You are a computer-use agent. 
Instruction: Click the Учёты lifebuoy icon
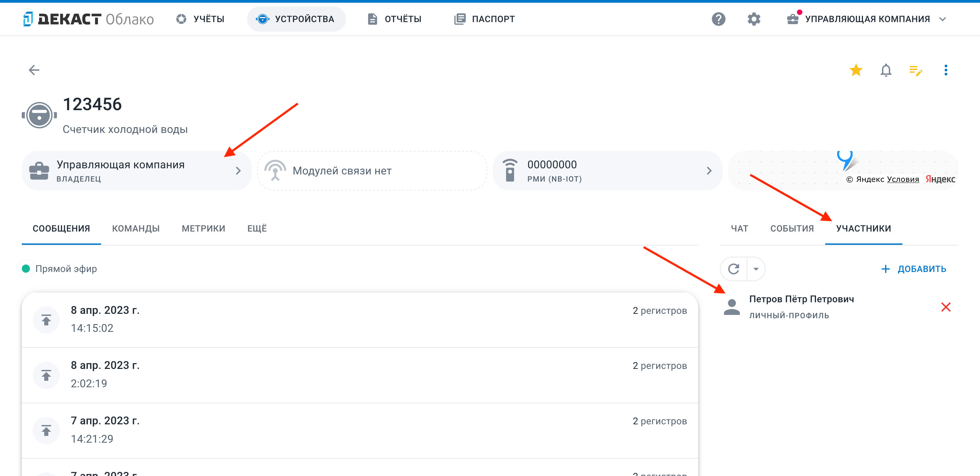[x=181, y=19]
